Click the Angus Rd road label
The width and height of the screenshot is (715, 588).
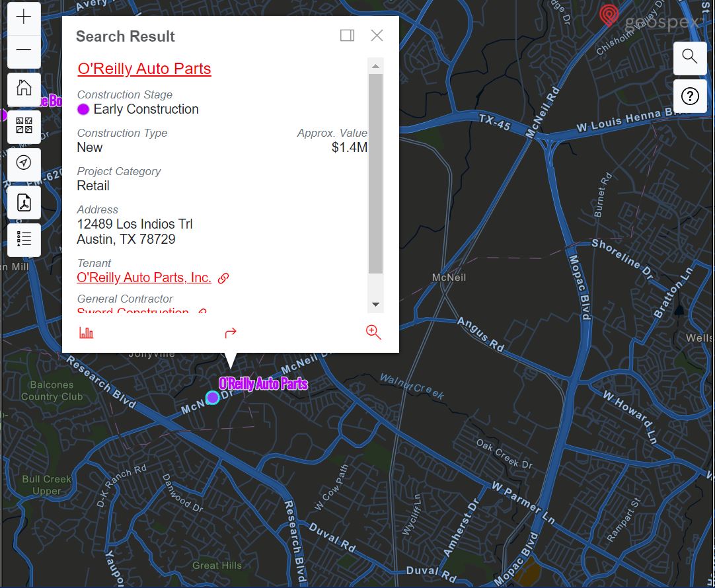click(480, 334)
